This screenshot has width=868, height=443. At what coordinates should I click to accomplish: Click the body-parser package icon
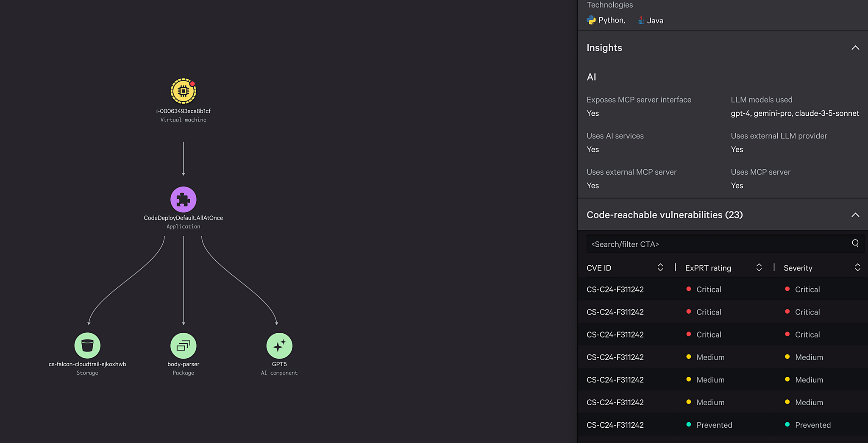tap(183, 345)
